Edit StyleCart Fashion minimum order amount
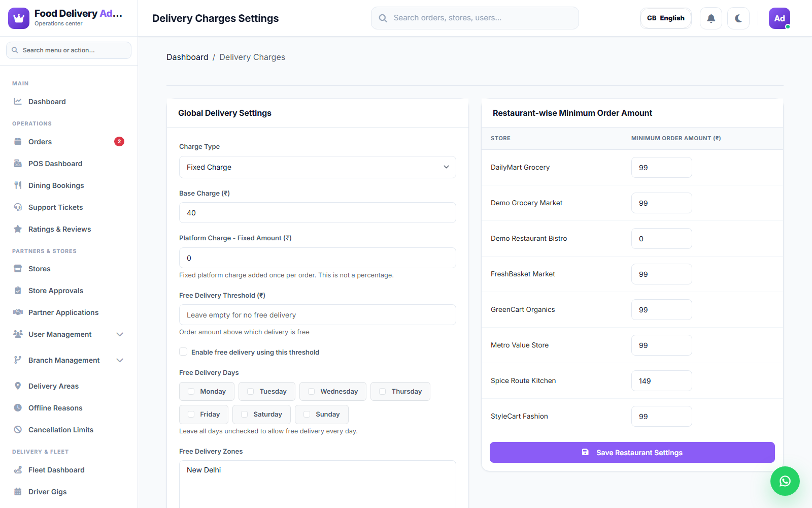The height and width of the screenshot is (508, 812). coord(662,417)
